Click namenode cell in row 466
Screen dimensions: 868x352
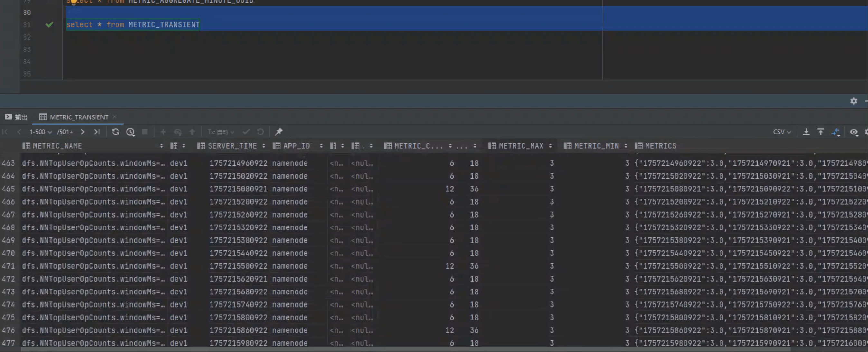(x=290, y=202)
